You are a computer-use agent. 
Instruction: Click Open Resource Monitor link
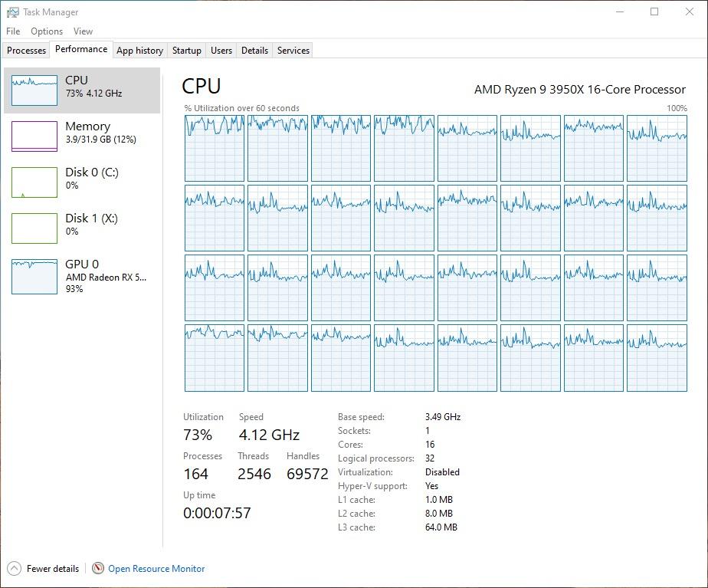156,569
